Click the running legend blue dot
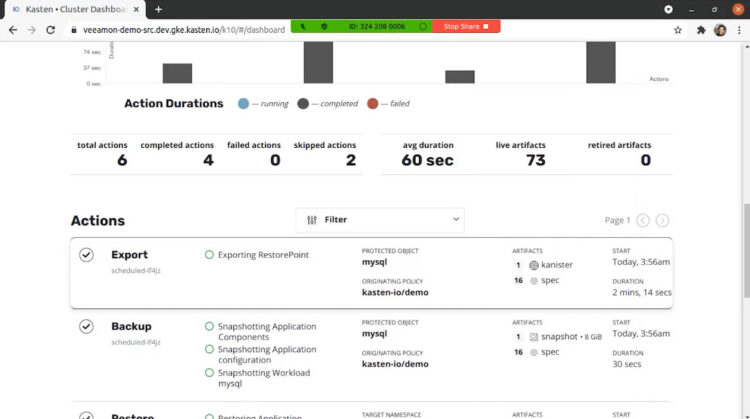The image size is (750, 419). 243,103
